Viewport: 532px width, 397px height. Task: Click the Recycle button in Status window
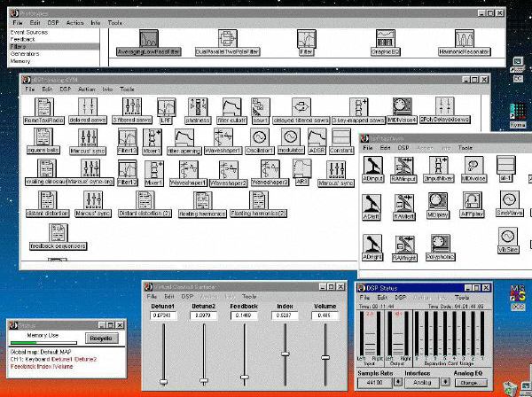(x=101, y=339)
